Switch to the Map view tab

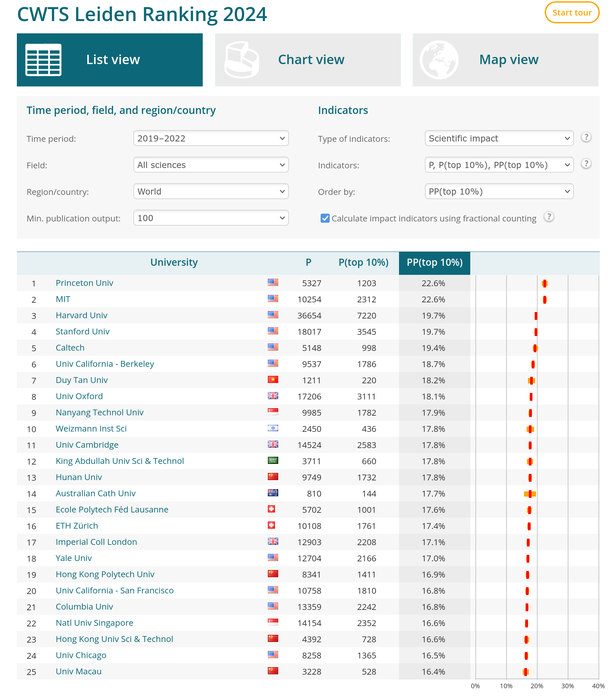click(505, 60)
